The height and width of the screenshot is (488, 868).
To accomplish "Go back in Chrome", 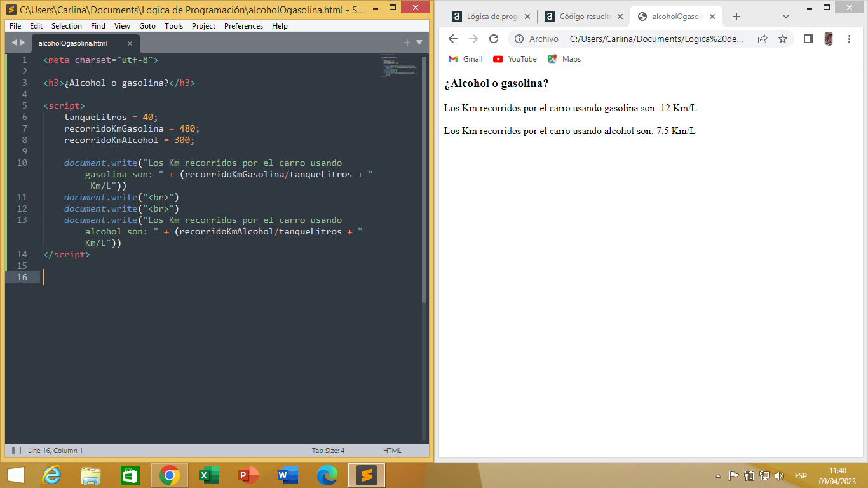I will (x=453, y=39).
